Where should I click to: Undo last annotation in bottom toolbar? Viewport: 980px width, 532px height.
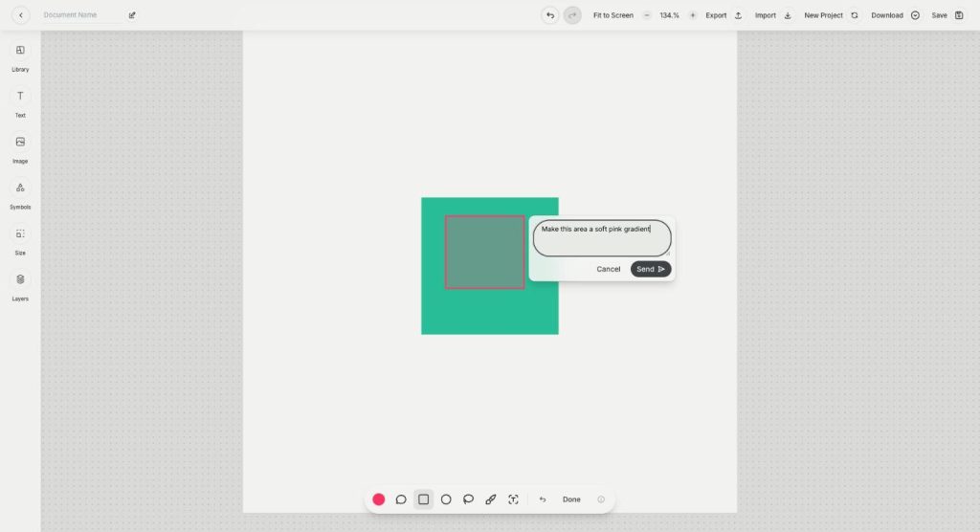point(543,499)
